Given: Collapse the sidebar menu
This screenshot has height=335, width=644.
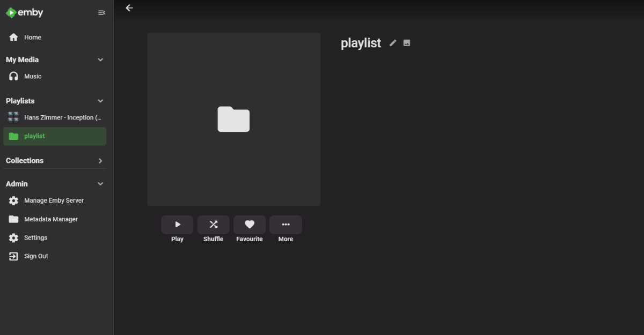Looking at the screenshot, I should pos(101,12).
